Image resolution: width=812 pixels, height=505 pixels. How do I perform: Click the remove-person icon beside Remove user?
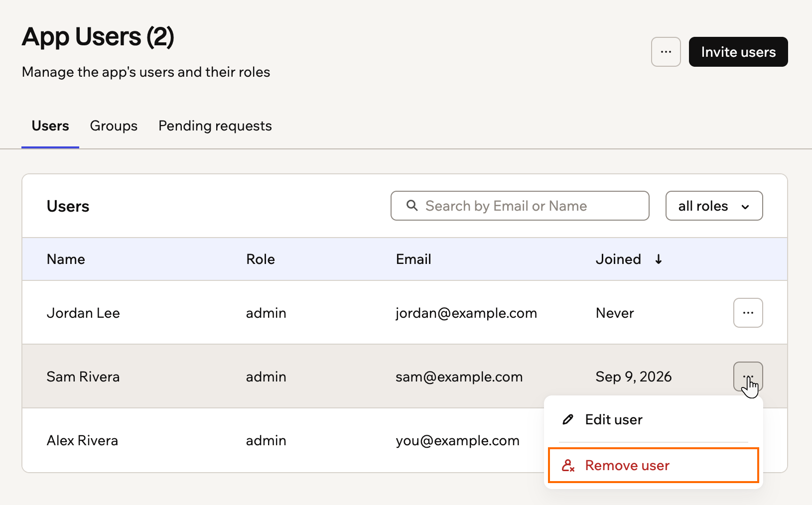click(568, 465)
